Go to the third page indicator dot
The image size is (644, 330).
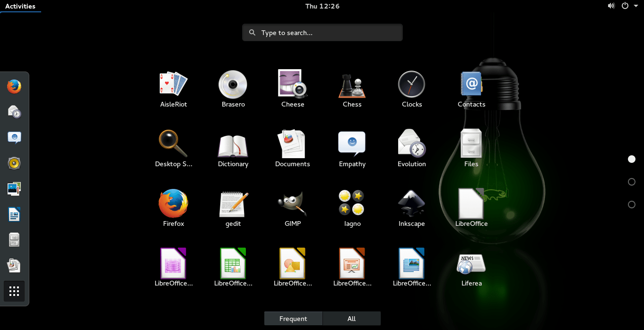[x=632, y=205]
